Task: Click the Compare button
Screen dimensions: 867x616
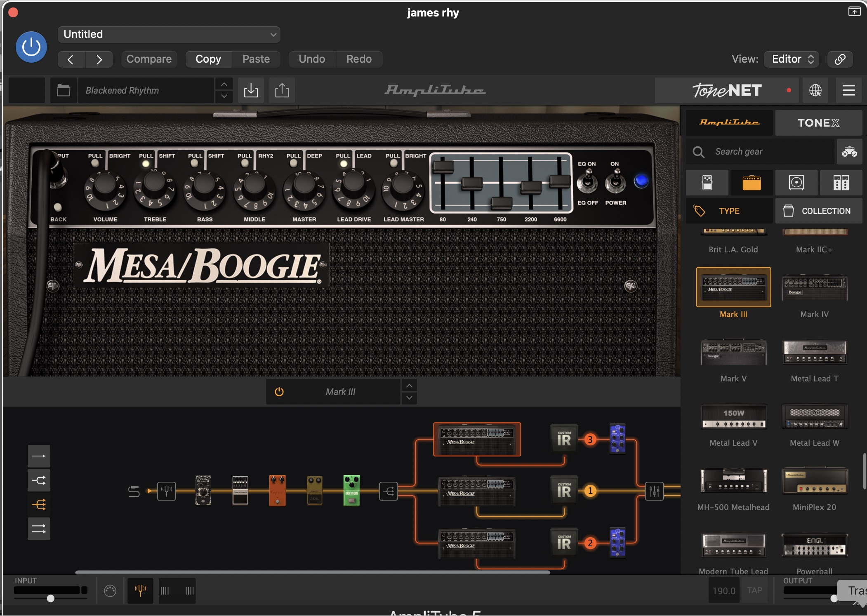Action: click(x=149, y=59)
